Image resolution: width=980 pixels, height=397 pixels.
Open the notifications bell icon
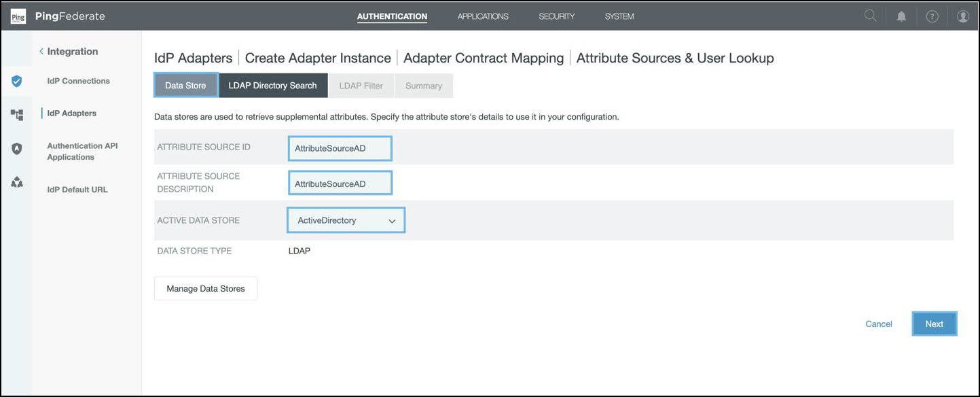point(901,16)
